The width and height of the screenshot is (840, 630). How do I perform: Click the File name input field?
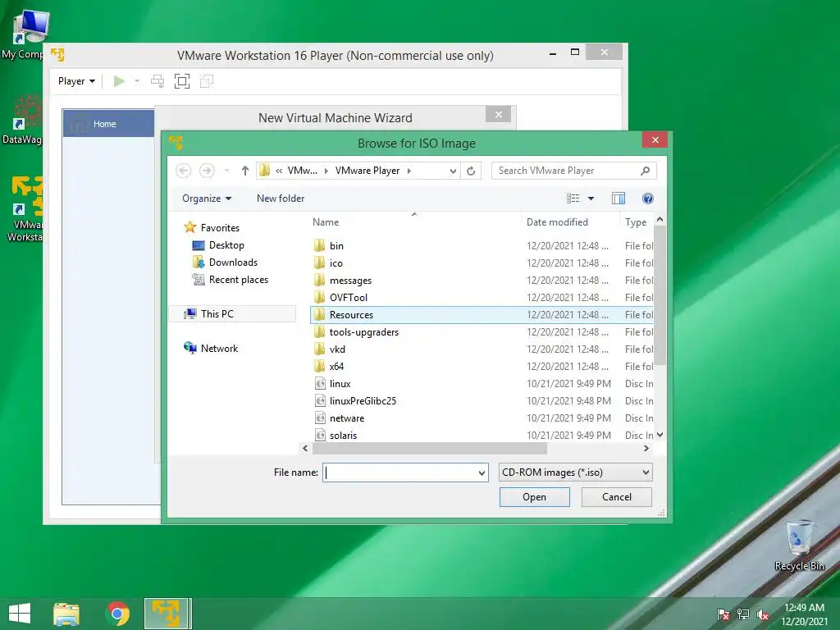(399, 472)
